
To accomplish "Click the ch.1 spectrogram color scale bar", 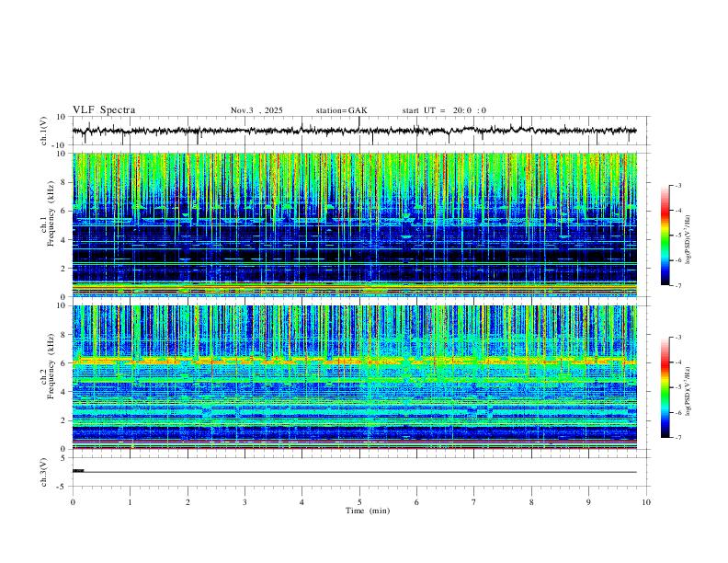I will [665, 236].
